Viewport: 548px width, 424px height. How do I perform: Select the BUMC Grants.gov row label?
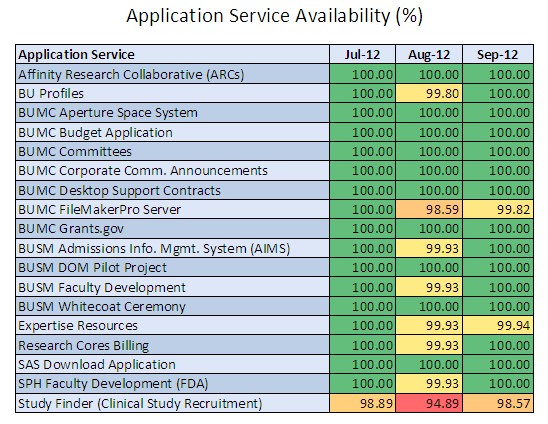point(172,229)
